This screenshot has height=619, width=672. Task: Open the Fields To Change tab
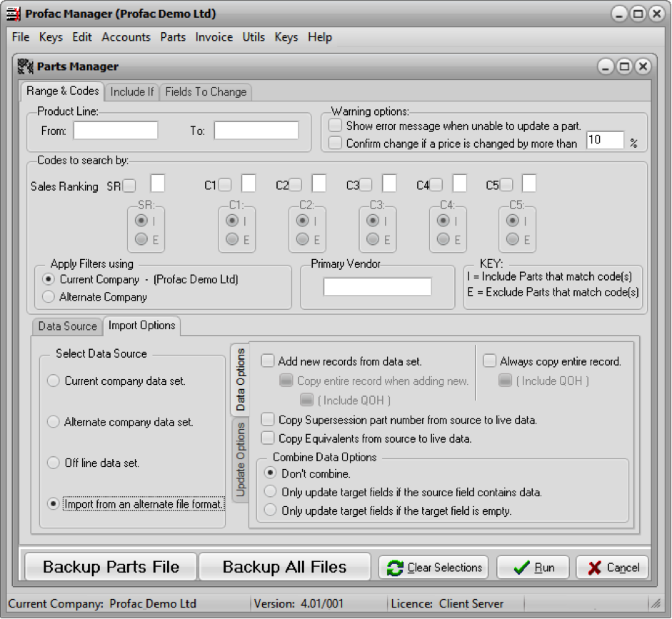tap(206, 91)
